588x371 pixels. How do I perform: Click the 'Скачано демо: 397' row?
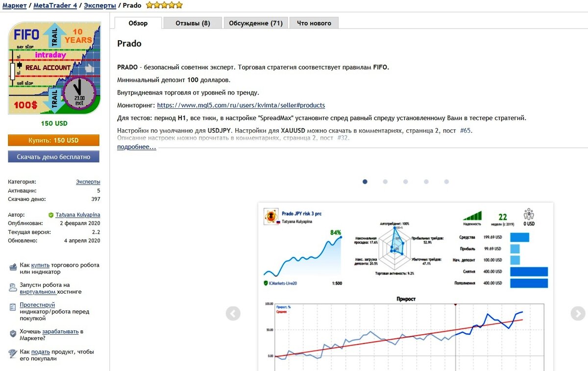54,199
